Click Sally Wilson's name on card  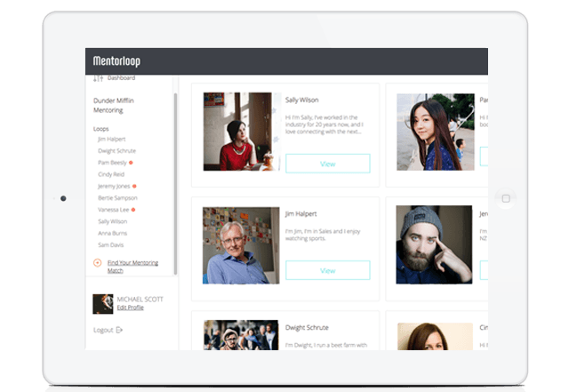(x=302, y=100)
